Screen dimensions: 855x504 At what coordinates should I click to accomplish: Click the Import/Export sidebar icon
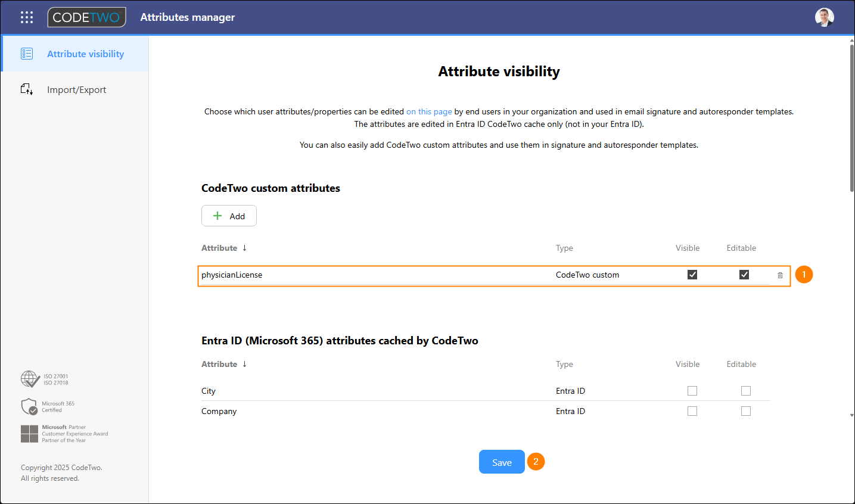pyautogui.click(x=27, y=89)
